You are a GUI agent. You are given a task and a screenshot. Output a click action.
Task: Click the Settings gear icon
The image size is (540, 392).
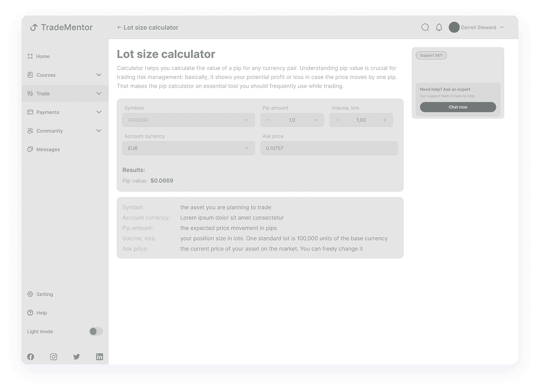tap(30, 294)
